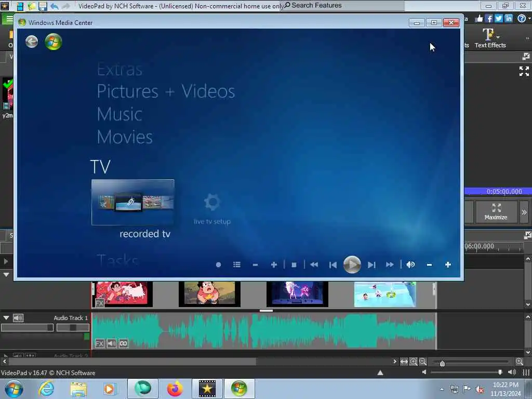Open the Text Effects dropdown arrow

point(498,37)
